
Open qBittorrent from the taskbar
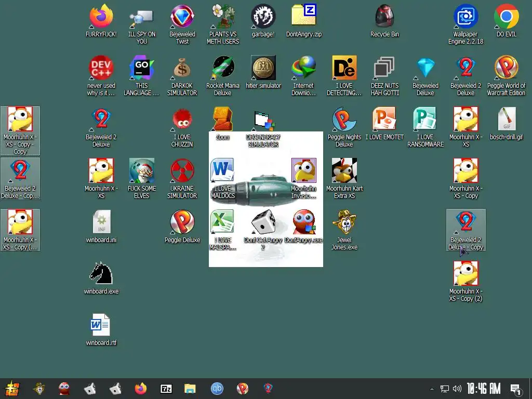point(217,389)
